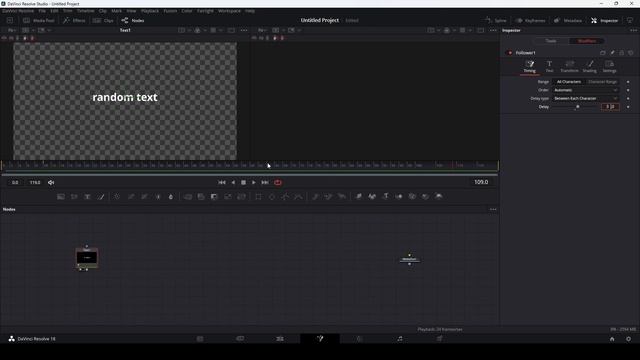Image resolution: width=640 pixels, height=360 pixels.
Task: Add a Paint tool from toolbar
Action: tap(101, 197)
